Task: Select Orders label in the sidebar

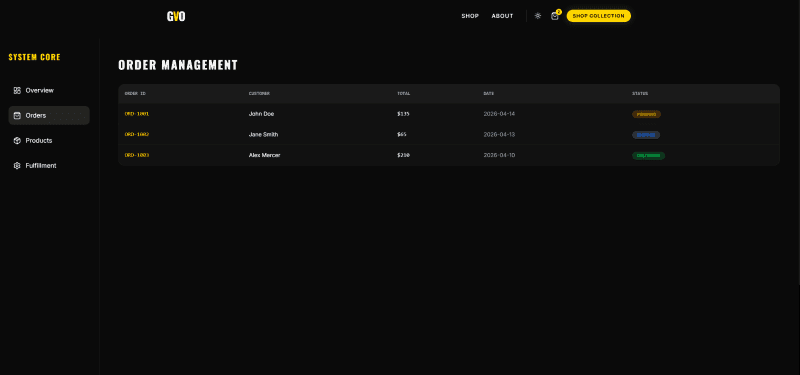Action: pyautogui.click(x=36, y=115)
